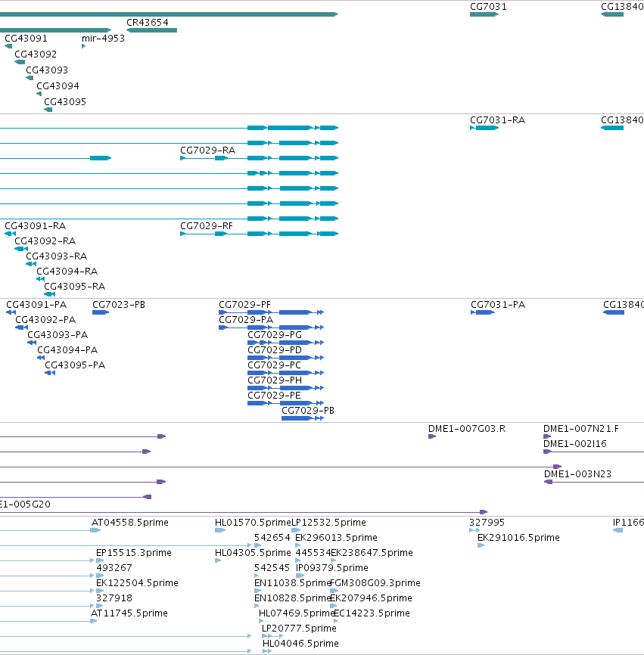Select the CG43094-RA transcript label
The height and width of the screenshot is (655, 644).
(x=67, y=271)
